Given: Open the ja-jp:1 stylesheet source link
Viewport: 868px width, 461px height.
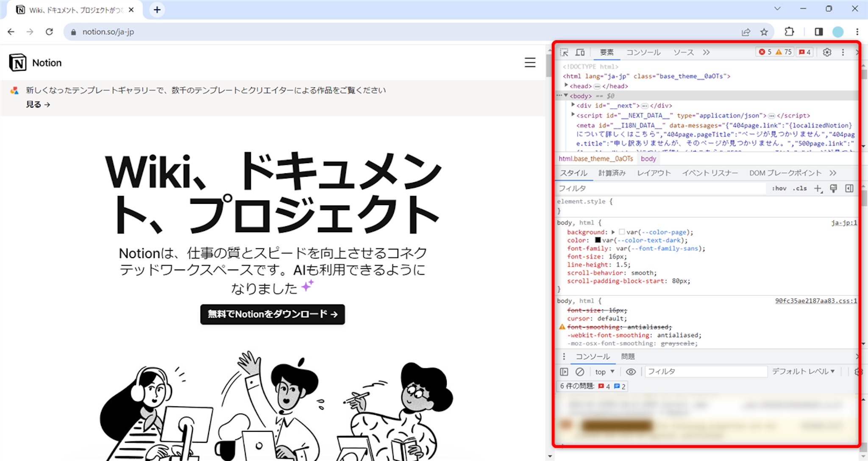Looking at the screenshot, I should click(x=843, y=223).
